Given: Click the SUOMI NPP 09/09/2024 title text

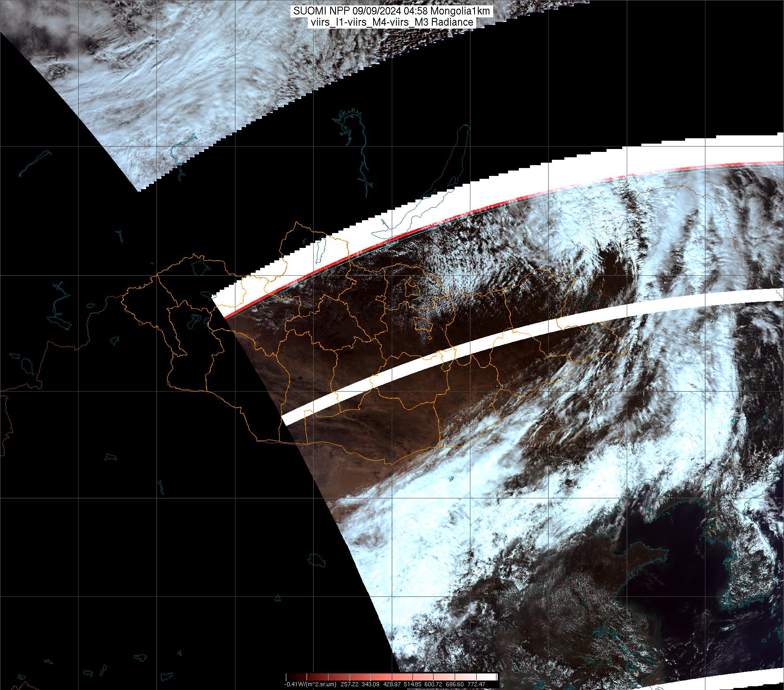Looking at the screenshot, I should pos(391,11).
